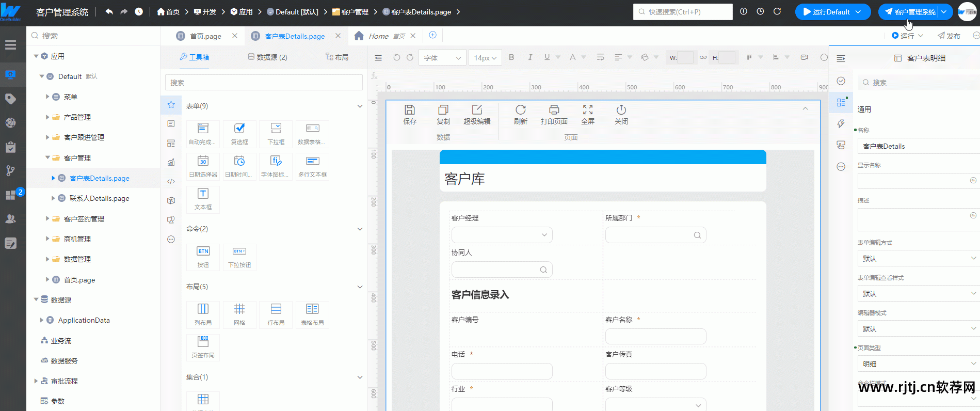Collapse the 客户管理 folder in tree

(x=47, y=157)
